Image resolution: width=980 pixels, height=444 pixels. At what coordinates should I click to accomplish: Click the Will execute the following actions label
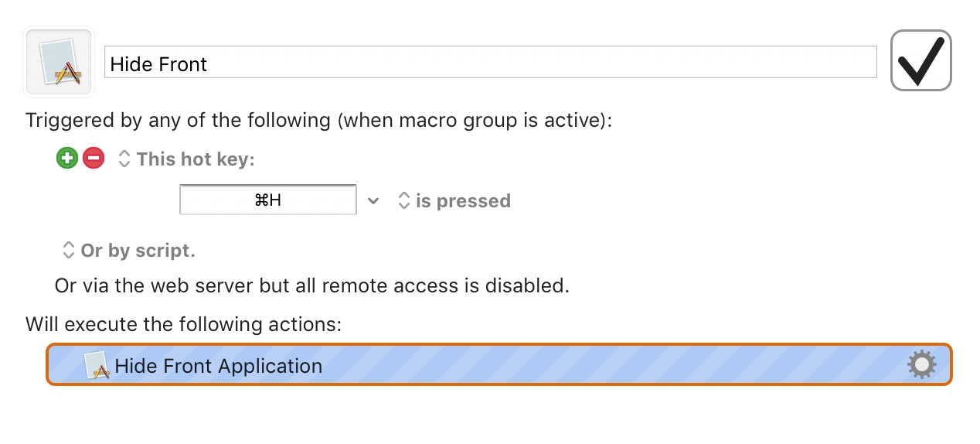point(183,323)
